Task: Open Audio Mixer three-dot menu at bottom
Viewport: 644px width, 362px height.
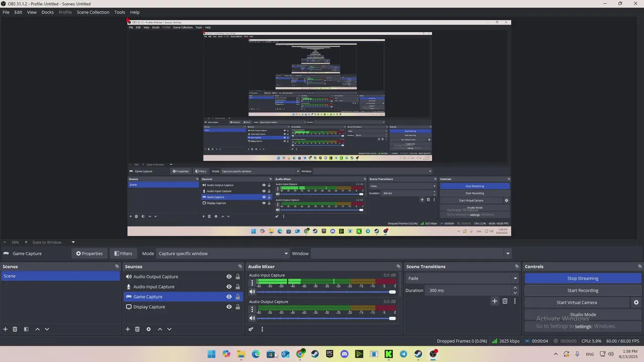Action: pos(262,329)
